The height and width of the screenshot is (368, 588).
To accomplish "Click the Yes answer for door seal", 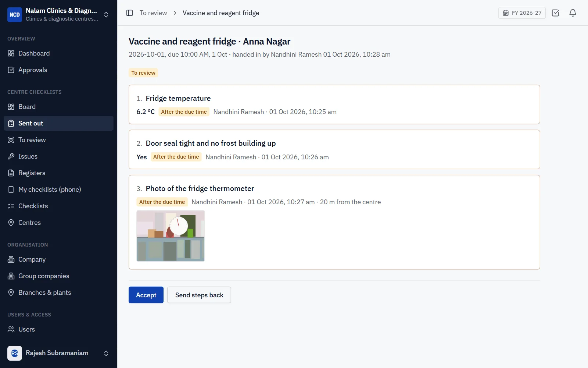I will coord(141,157).
